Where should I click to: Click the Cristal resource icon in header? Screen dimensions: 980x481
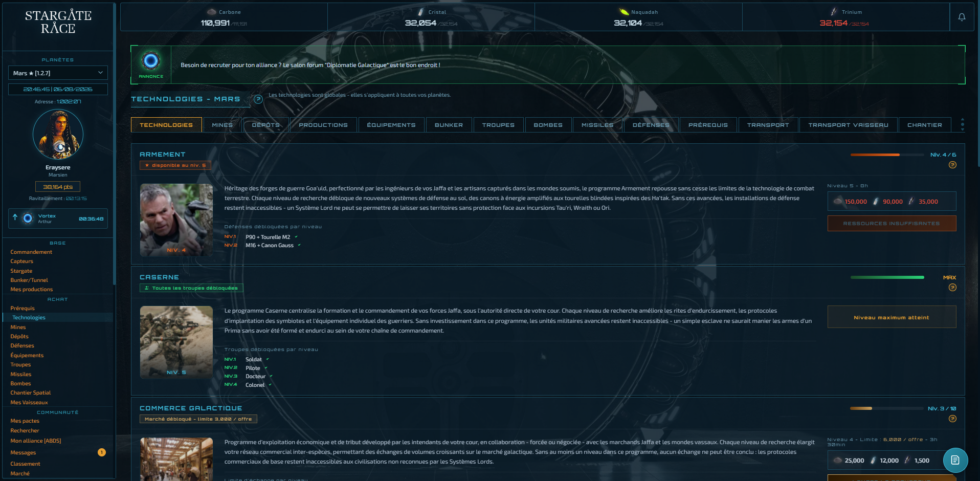click(x=421, y=12)
